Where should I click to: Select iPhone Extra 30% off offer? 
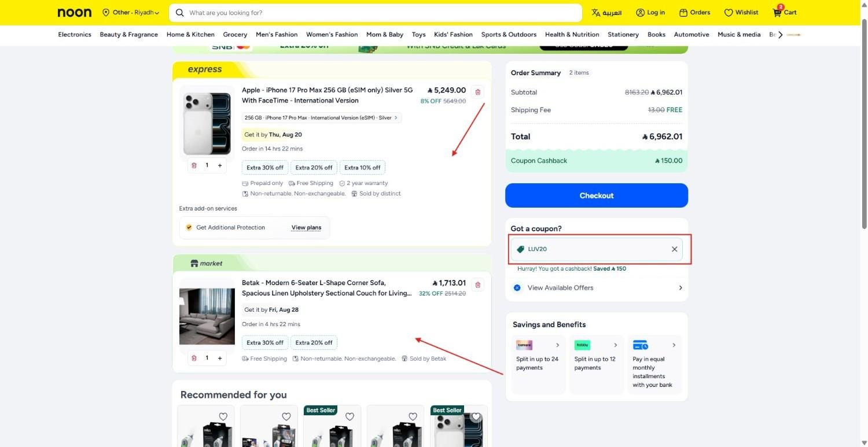(265, 168)
